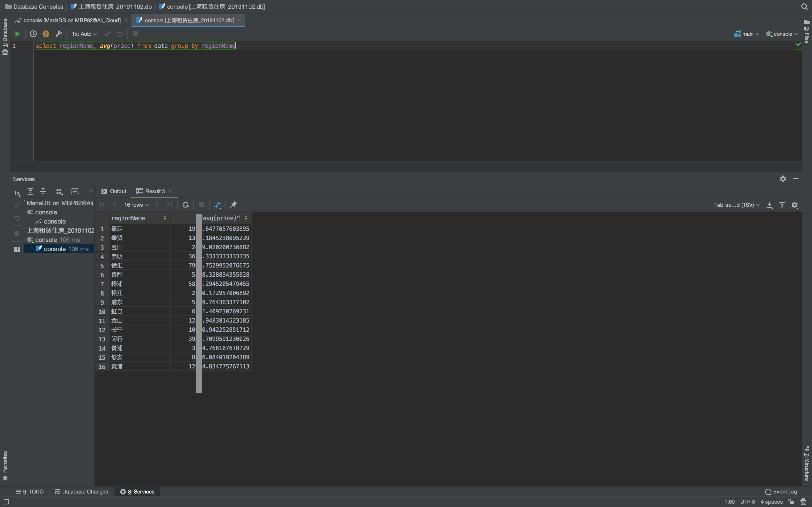Pin the result tab with the pin icon
Screen dimensions: 812x507
pos(233,205)
